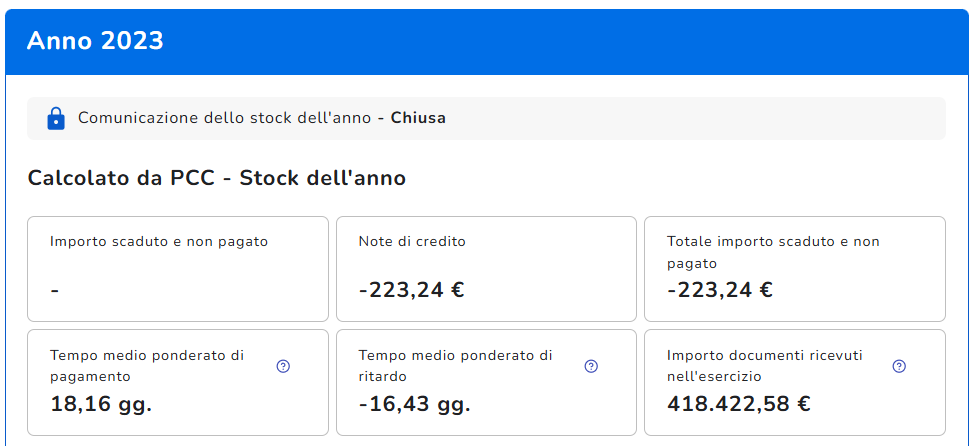This screenshot has width=974, height=446.
Task: Click the -223,24 € value under Note di credito
Action: click(411, 290)
